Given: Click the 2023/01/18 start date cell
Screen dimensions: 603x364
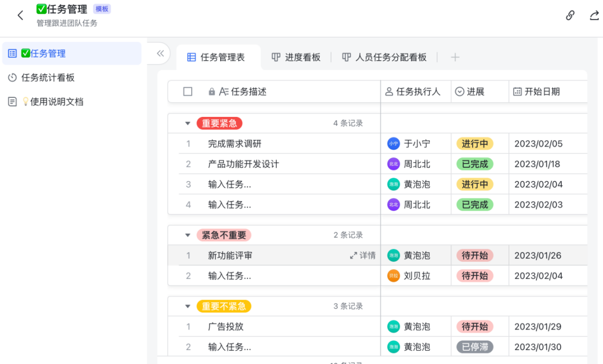Looking at the screenshot, I should pyautogui.click(x=538, y=164).
